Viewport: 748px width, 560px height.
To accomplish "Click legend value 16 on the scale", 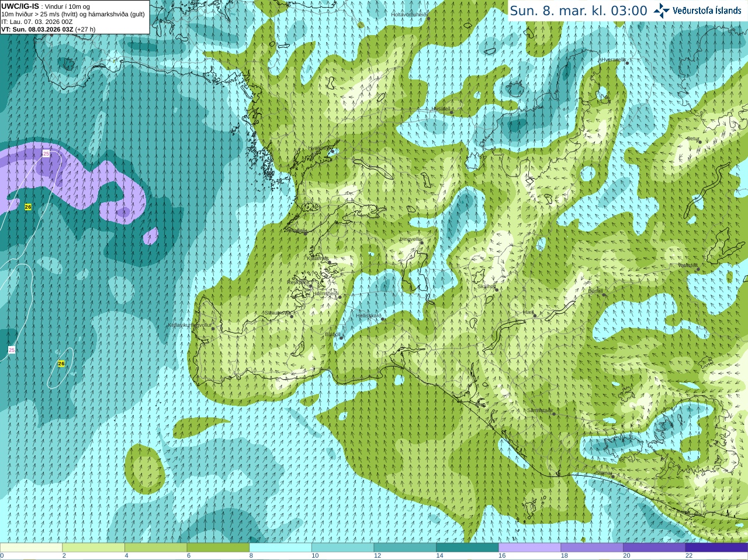I will point(502,556).
